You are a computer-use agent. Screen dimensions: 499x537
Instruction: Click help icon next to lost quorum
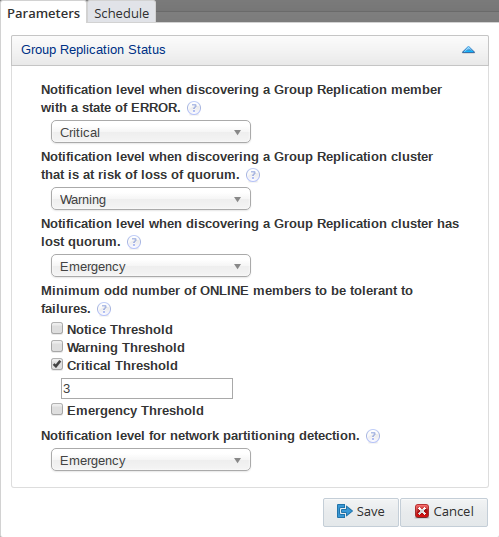(x=134, y=242)
